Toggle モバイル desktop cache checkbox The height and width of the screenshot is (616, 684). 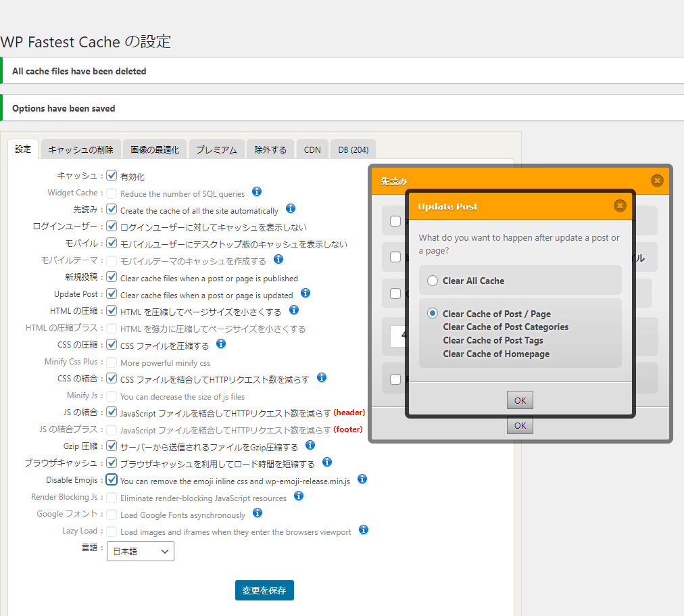112,243
